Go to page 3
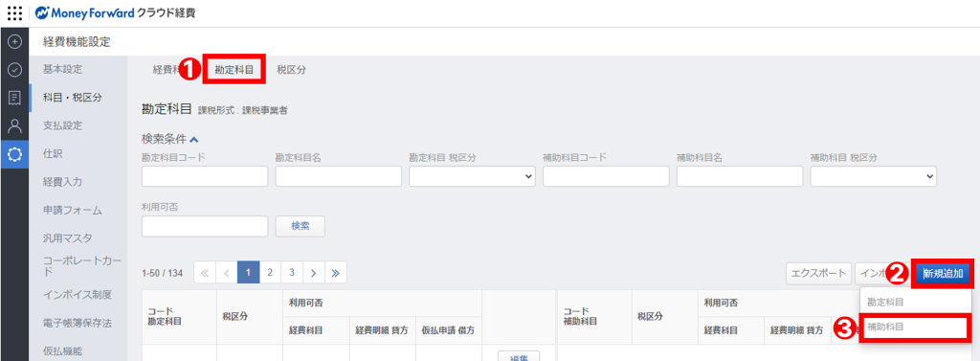The image size is (980, 361). click(292, 273)
